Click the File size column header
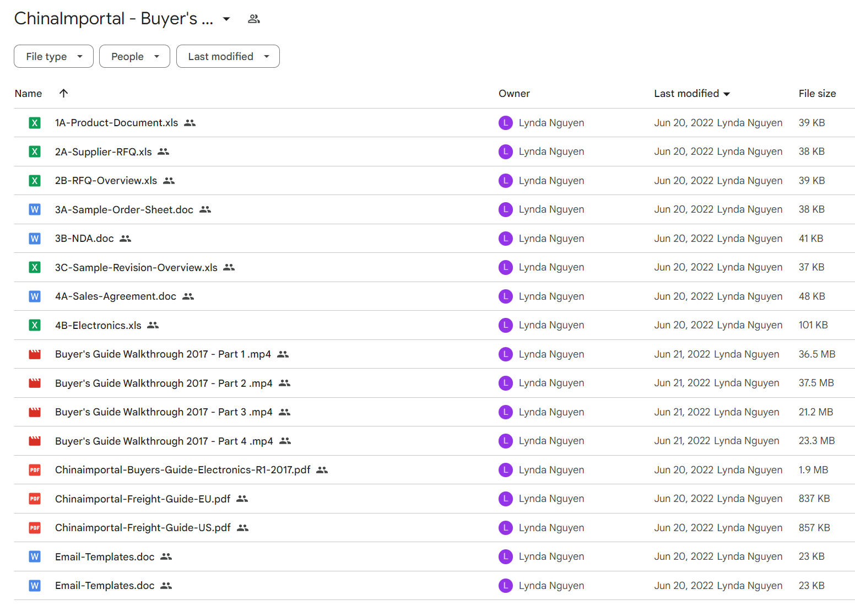855x616 pixels. 817,94
